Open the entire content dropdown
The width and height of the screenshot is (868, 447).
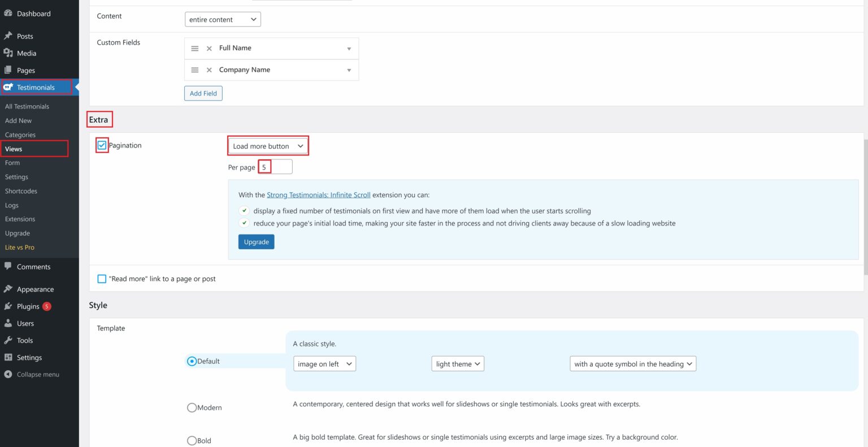(x=222, y=19)
